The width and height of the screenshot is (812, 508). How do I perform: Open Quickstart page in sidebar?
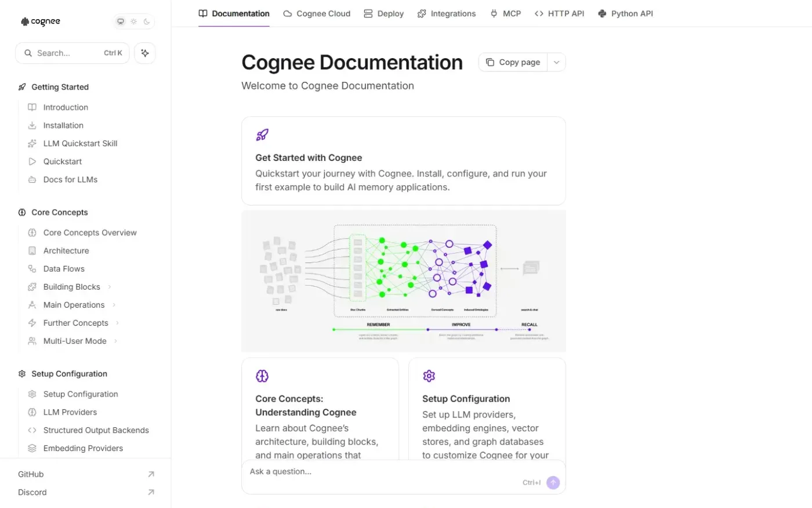pos(63,161)
